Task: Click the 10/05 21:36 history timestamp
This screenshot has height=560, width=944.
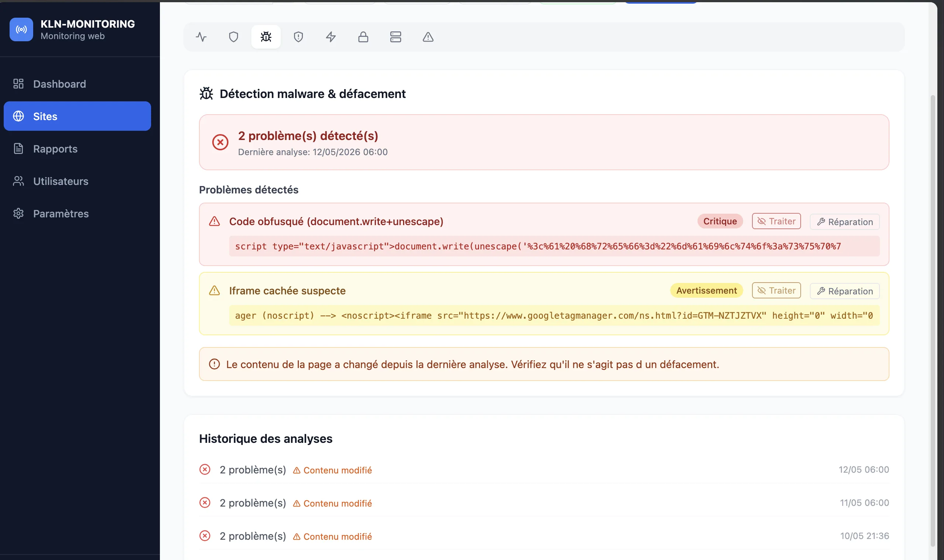Action: click(x=864, y=536)
